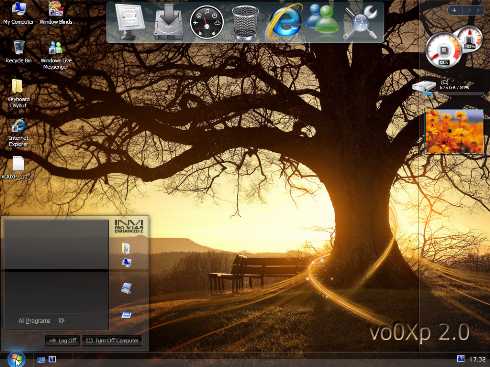Open documents folder icon in Start menu

click(126, 248)
